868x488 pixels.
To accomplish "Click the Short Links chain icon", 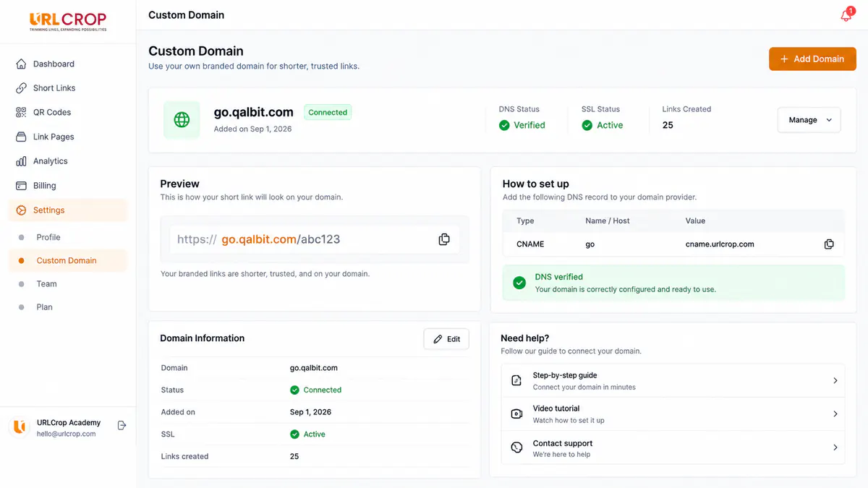I will [x=21, y=88].
